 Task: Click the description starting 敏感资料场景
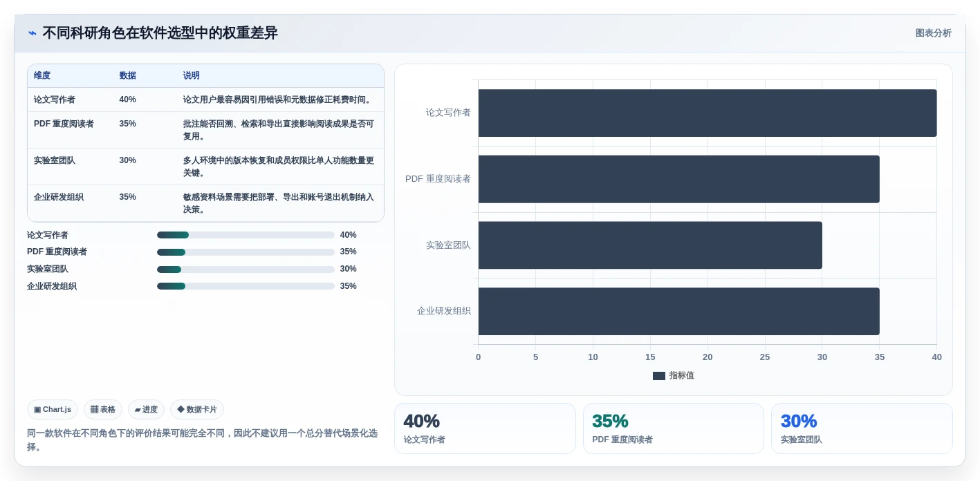(279, 203)
